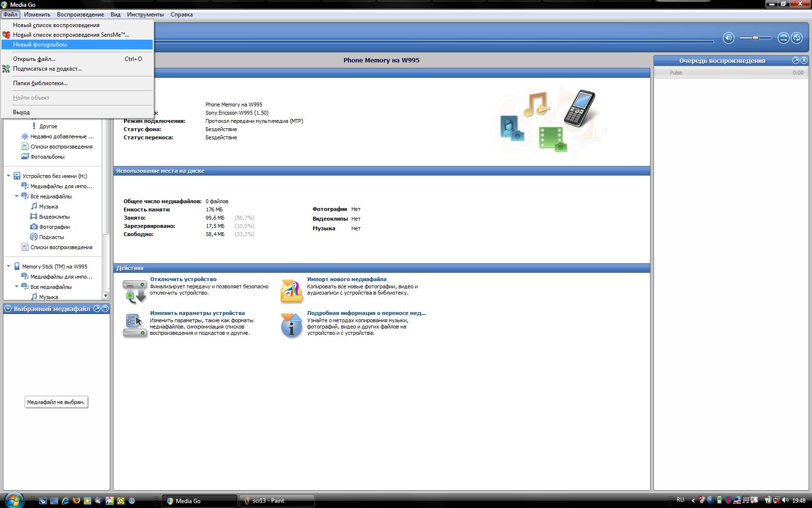Viewport: 812px width, 508px height.
Task: Mute audio with the speaker icon
Action: point(728,38)
